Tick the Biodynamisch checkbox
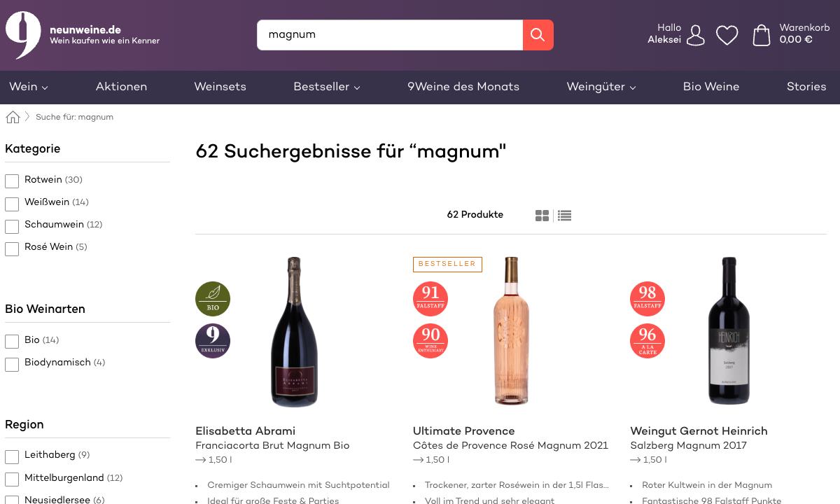This screenshot has width=840, height=504. coord(12,364)
